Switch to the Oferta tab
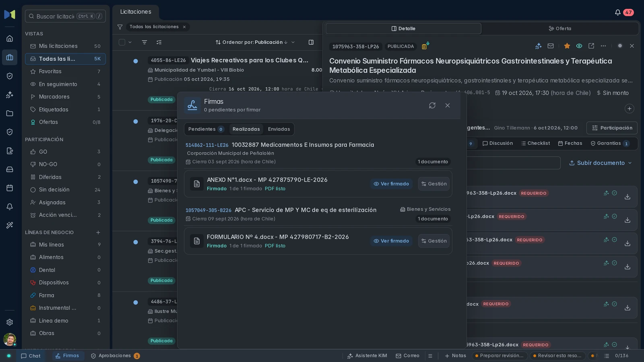Viewport: 644px width, 362px height. point(560,29)
